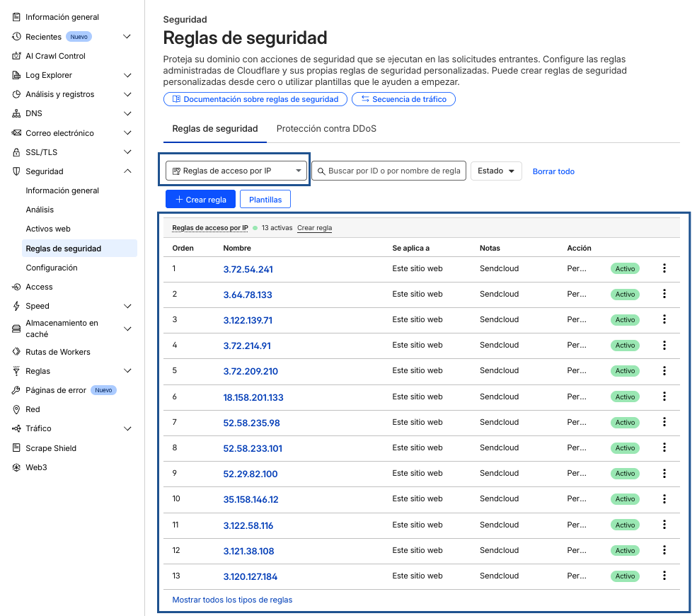Image resolution: width=697 pixels, height=616 pixels.
Task: Focus the Buscar por ID search field
Action: [x=389, y=171]
